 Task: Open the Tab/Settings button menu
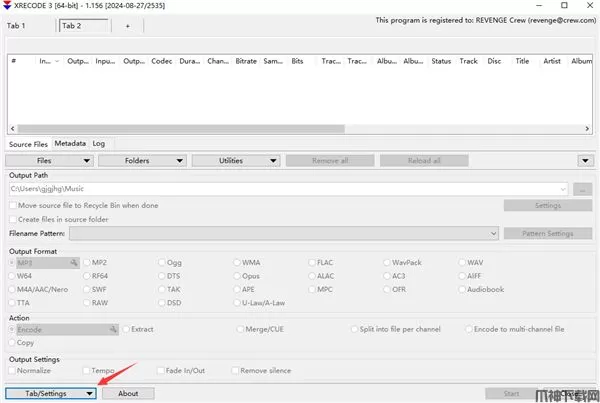(x=51, y=393)
